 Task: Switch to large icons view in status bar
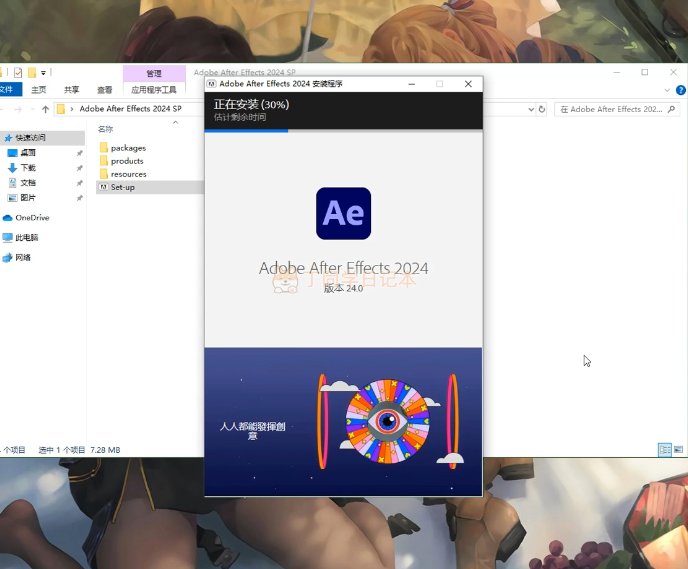tap(676, 450)
